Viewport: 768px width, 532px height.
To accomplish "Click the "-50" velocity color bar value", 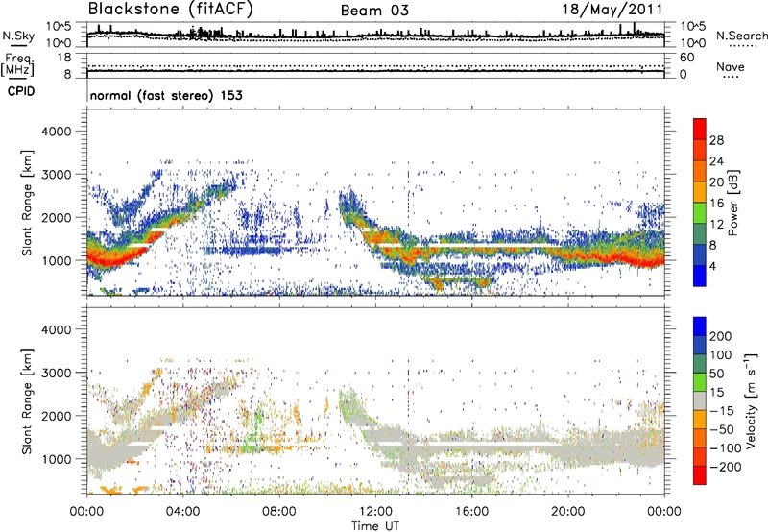I will [721, 429].
